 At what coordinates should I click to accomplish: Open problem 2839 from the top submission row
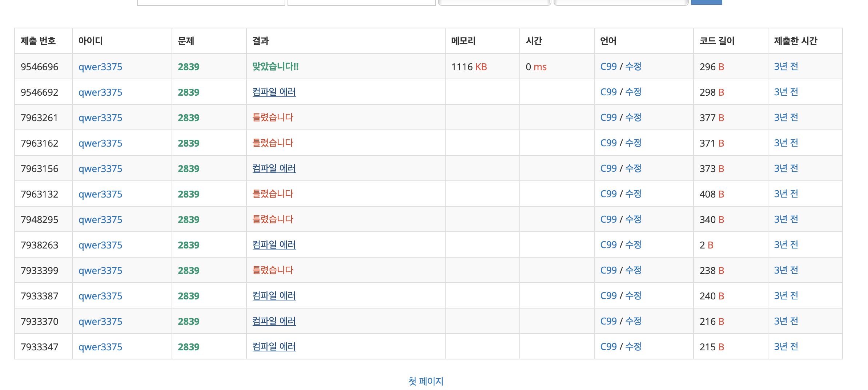(x=189, y=67)
